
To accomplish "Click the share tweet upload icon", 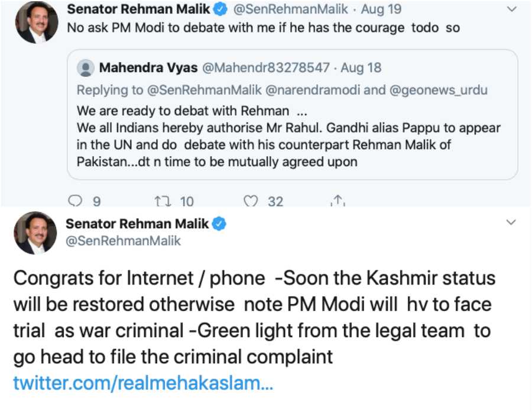I will 338,201.
